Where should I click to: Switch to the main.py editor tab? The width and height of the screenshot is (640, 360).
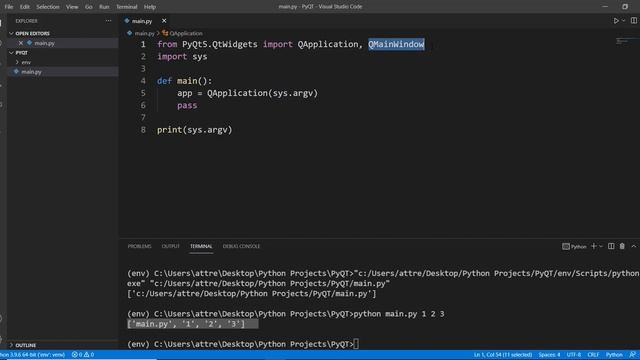pyautogui.click(x=142, y=21)
